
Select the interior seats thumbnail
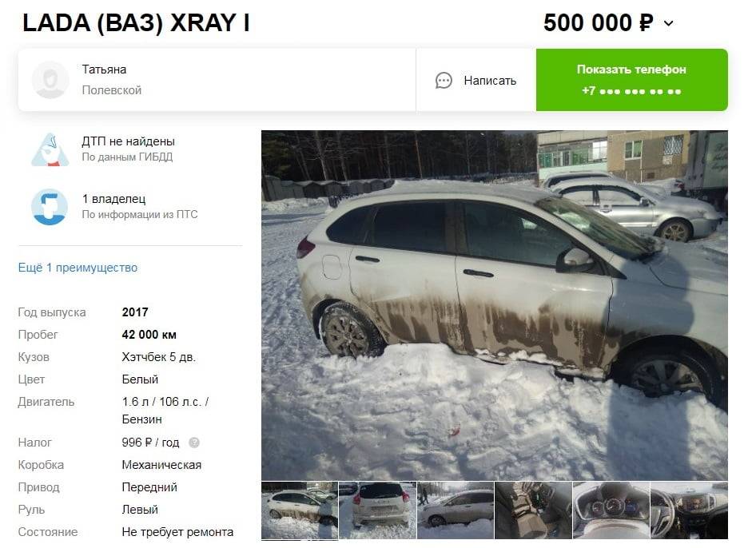(x=533, y=510)
